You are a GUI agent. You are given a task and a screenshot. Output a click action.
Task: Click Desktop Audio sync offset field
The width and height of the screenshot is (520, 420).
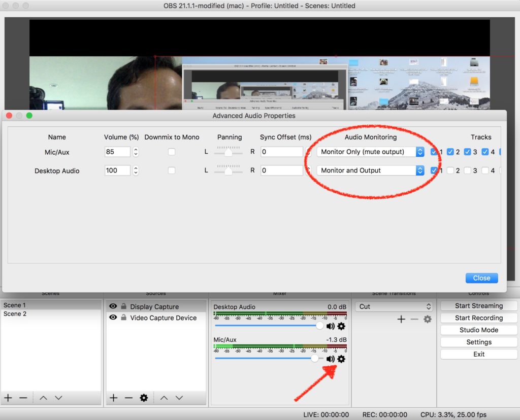(x=281, y=170)
